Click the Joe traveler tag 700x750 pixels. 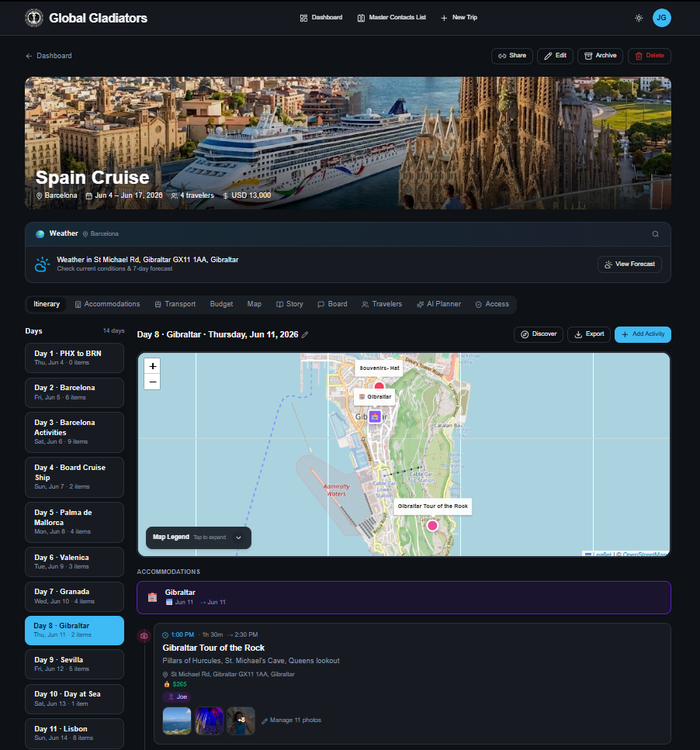click(x=177, y=697)
